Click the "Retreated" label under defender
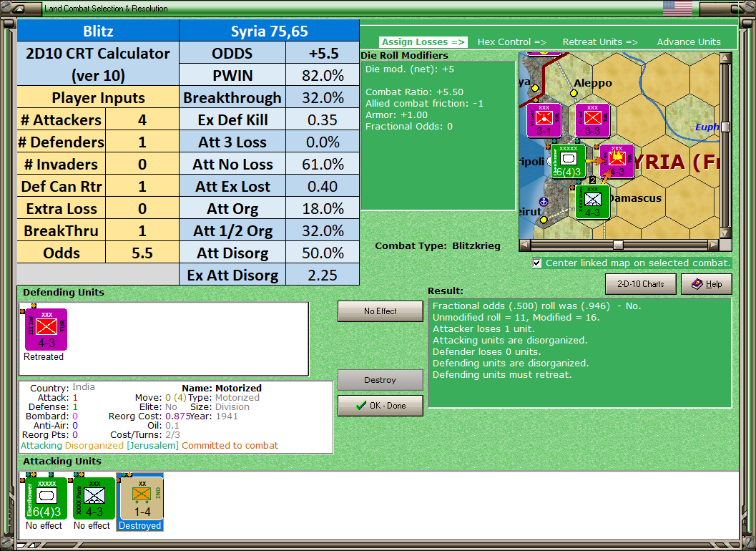 pos(44,356)
